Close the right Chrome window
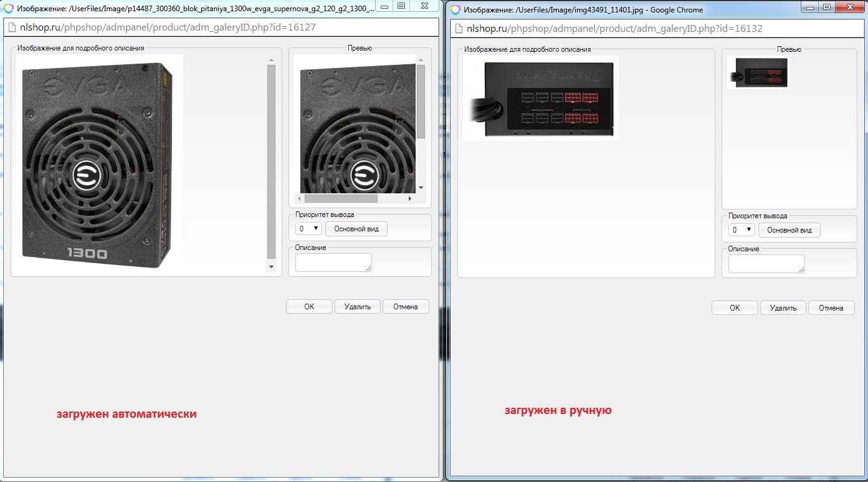The width and height of the screenshot is (868, 482). point(849,7)
